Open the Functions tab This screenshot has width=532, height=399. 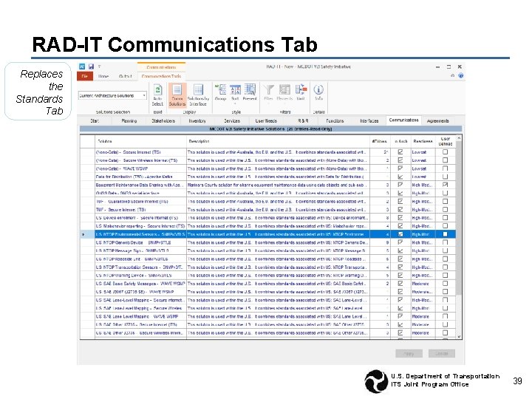pyautogui.click(x=335, y=120)
